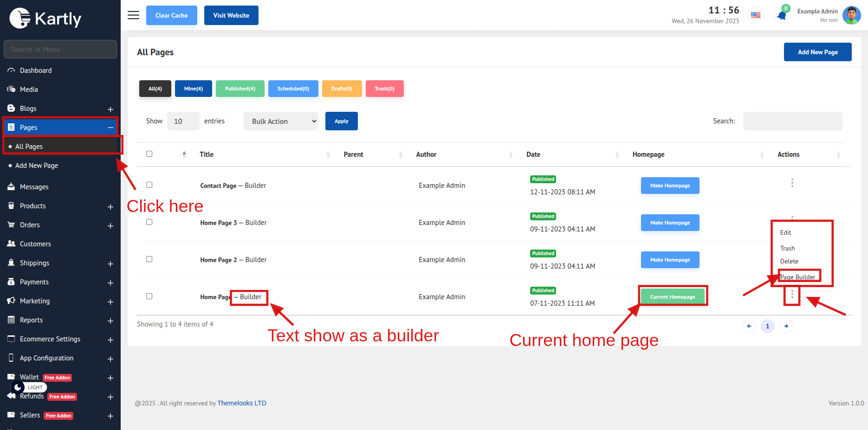The image size is (868, 430).
Task: Click the previous page arrow icon
Action: click(x=749, y=326)
